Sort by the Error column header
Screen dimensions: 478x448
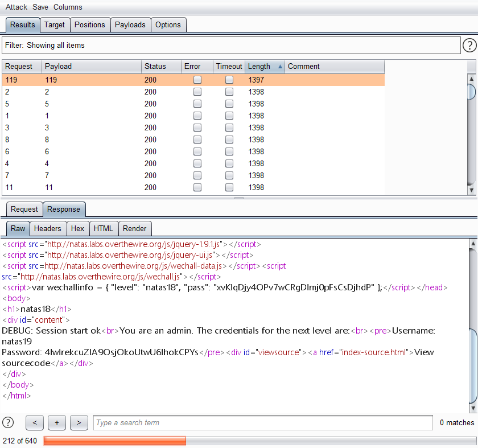point(197,67)
